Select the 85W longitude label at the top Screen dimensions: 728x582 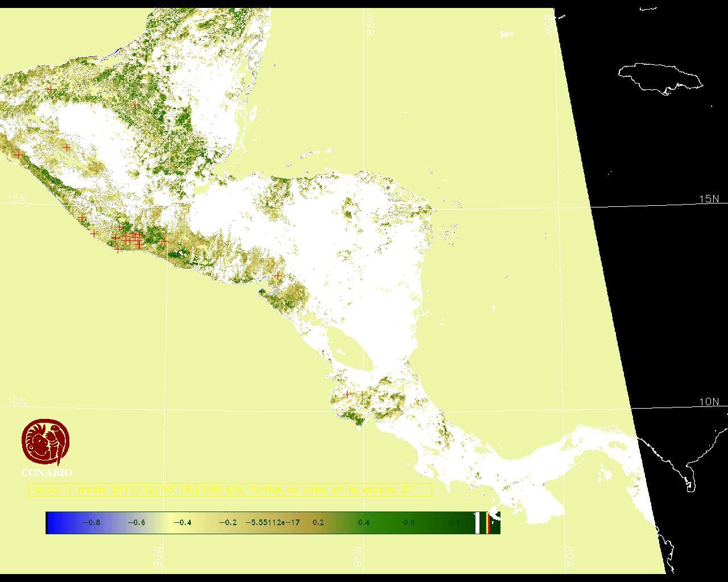click(x=371, y=26)
